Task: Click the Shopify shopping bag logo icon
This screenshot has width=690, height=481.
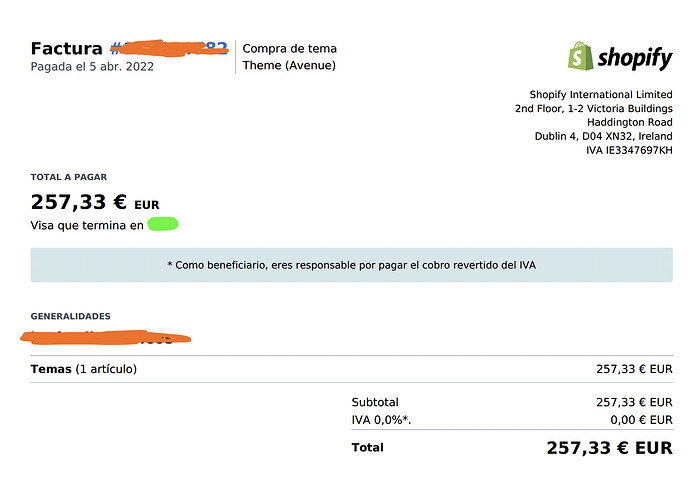Action: point(581,56)
